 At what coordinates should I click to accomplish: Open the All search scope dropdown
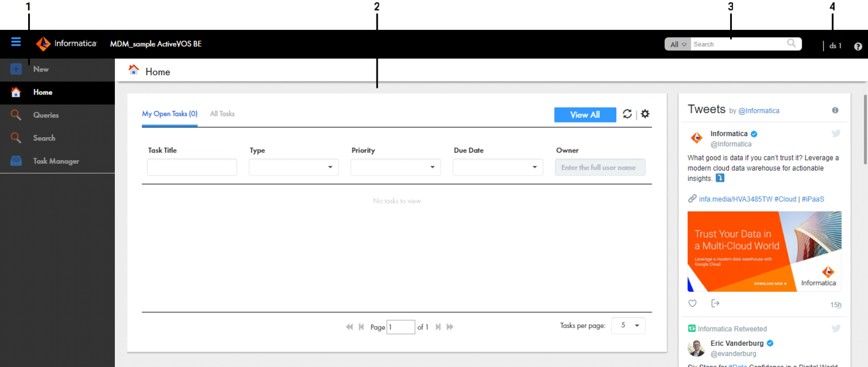click(x=677, y=43)
